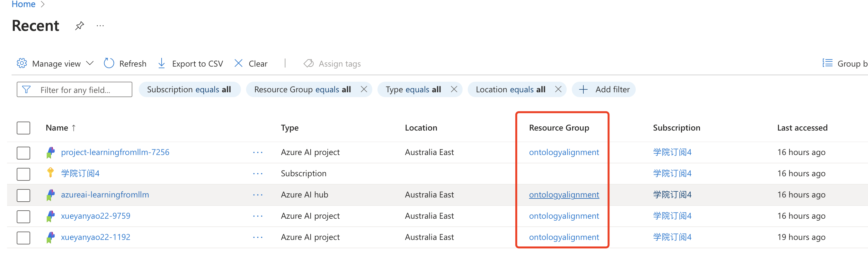This screenshot has width=868, height=265.
Task: Select the xueyanyao22-9759 row checkbox
Action: (x=23, y=216)
